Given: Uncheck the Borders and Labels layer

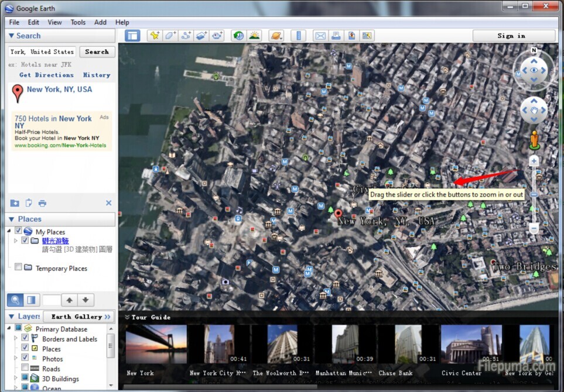Looking at the screenshot, I should (x=25, y=338).
